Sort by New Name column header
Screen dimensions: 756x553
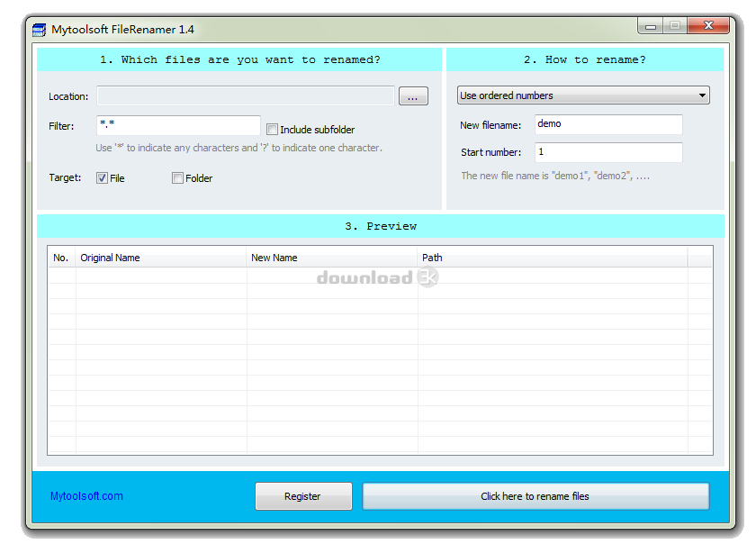point(332,258)
